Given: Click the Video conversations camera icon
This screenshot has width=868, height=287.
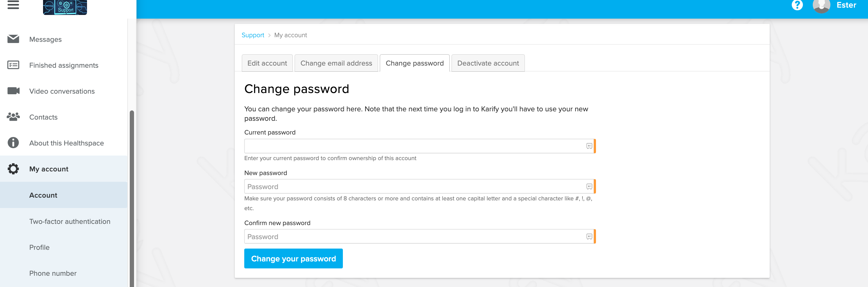Looking at the screenshot, I should [x=13, y=91].
